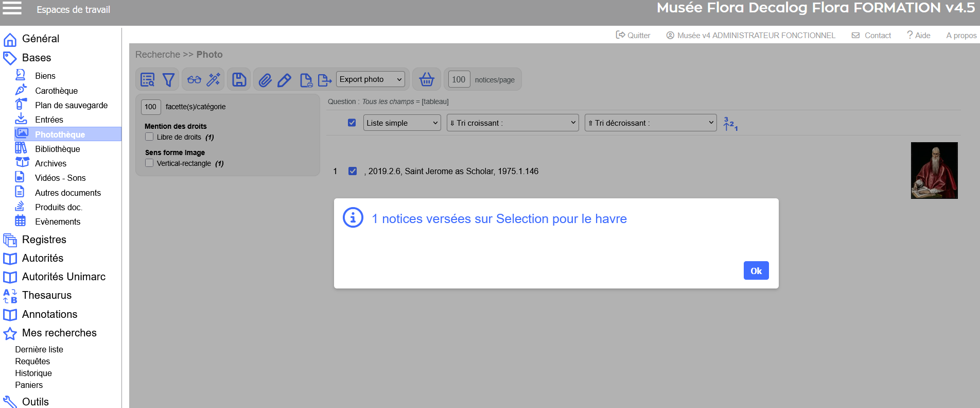
Task: Click the numeric sort order icon
Action: coord(730,124)
